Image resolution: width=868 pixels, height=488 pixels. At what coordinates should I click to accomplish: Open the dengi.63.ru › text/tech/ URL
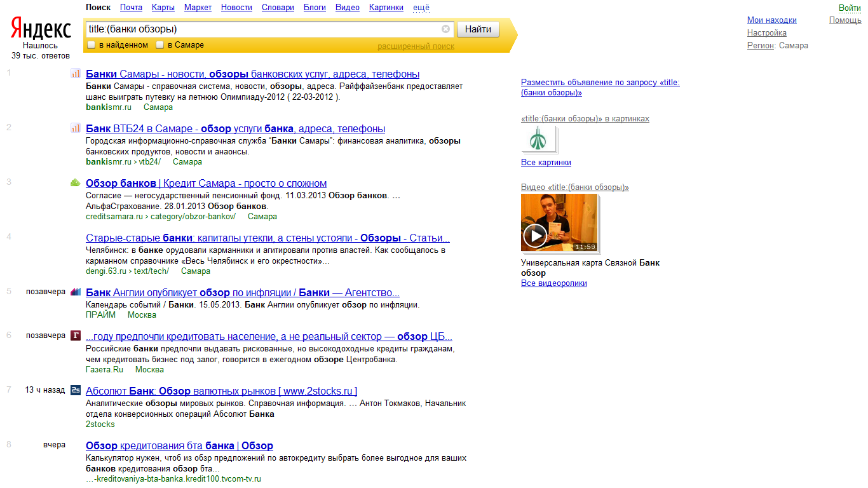coord(127,271)
